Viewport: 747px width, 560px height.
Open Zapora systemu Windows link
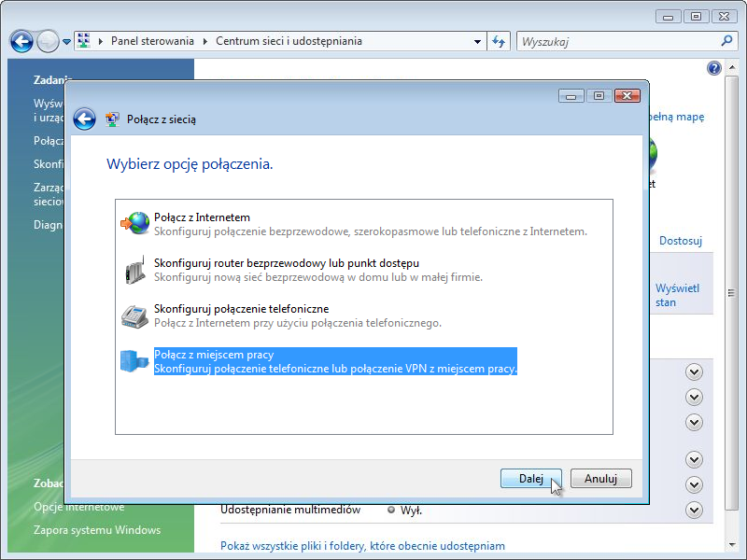point(97,530)
